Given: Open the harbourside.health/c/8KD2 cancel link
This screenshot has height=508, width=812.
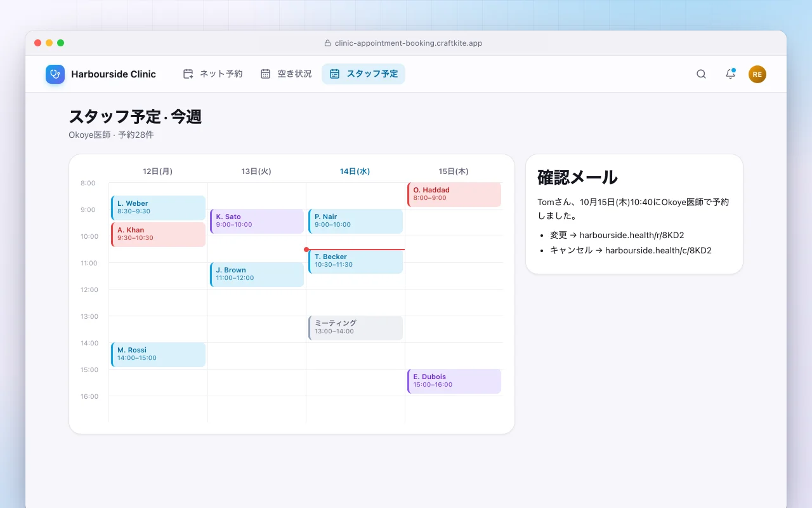Looking at the screenshot, I should [x=658, y=251].
